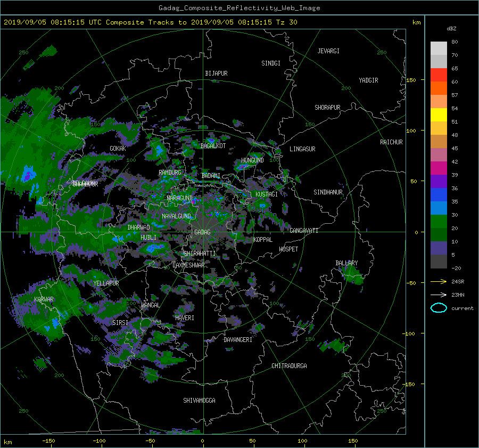Screen dimensions: 479x448
Task: Click the HOSPET city label
Action: (x=288, y=249)
